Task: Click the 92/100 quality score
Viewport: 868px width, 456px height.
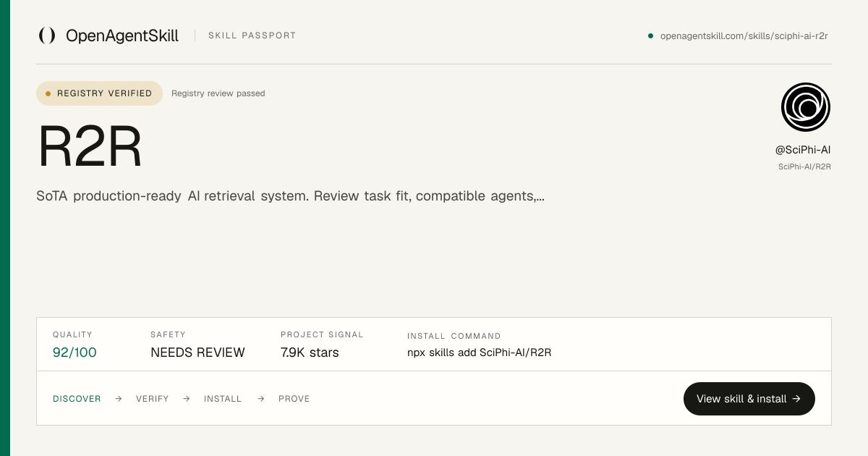Action: 75,352
